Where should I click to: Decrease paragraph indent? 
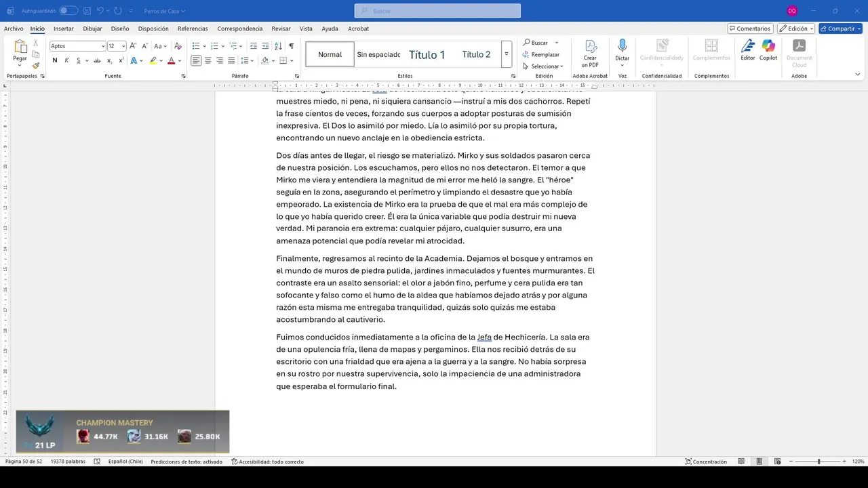coord(254,46)
